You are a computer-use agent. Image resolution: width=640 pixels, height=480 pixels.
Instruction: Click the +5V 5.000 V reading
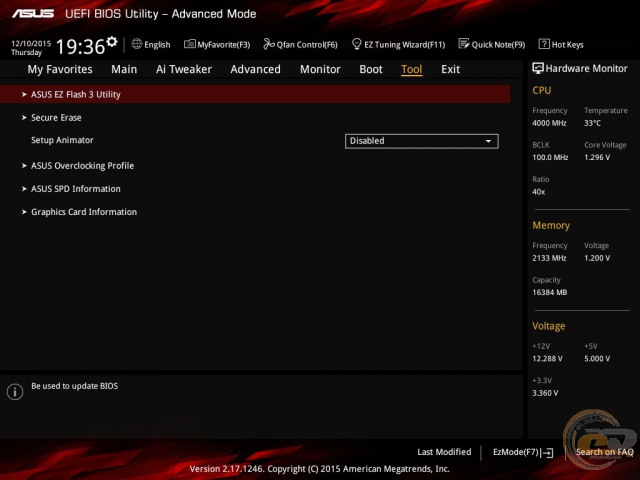(x=597, y=359)
